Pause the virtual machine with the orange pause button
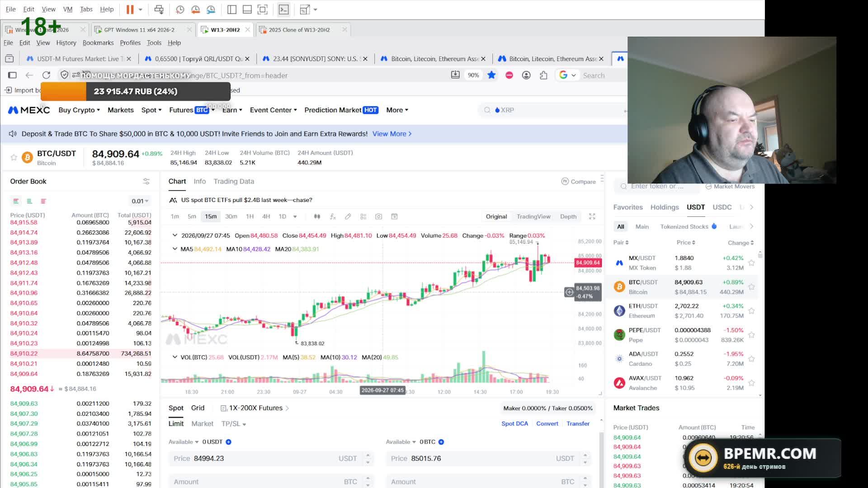Viewport: 868px width, 488px height. click(x=130, y=9)
